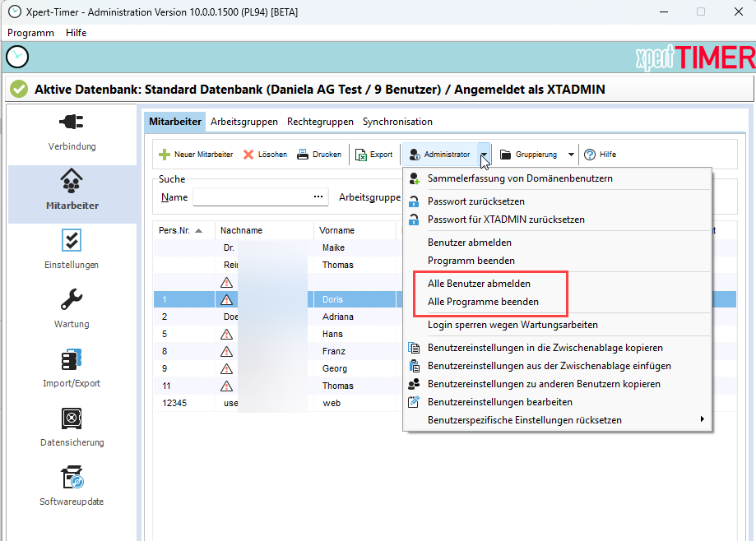Collapse the Administrator dropdown arrow

coord(485,155)
